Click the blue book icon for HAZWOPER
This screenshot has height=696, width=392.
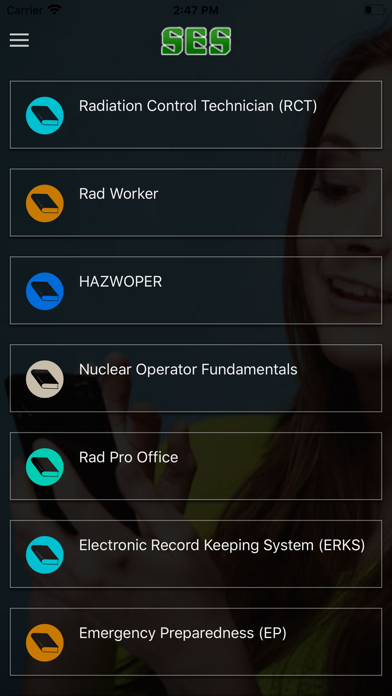(44, 291)
